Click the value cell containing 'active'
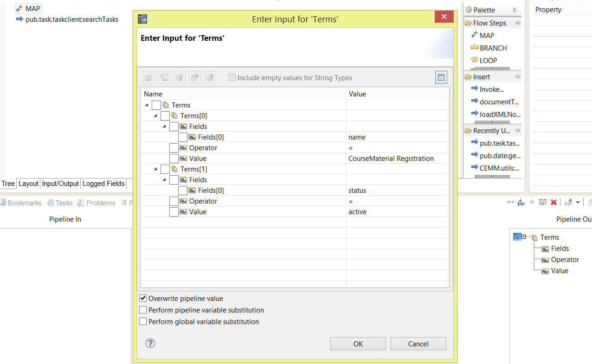The image size is (592, 364). (398, 212)
